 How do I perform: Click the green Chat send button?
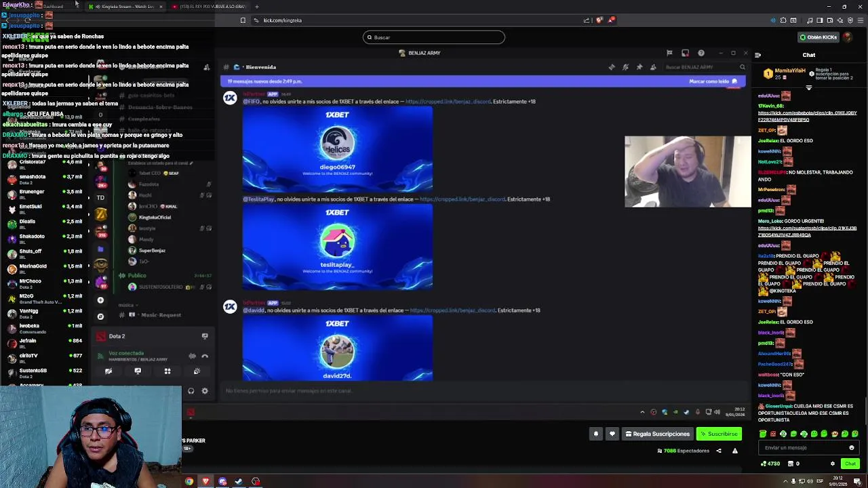[x=850, y=464]
